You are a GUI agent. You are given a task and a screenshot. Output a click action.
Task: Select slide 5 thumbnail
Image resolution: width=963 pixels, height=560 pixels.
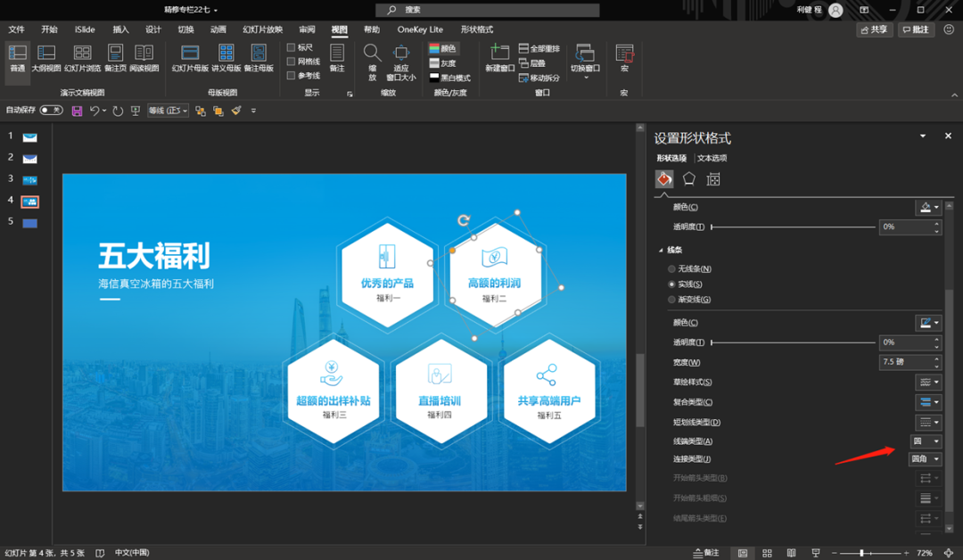[29, 223]
